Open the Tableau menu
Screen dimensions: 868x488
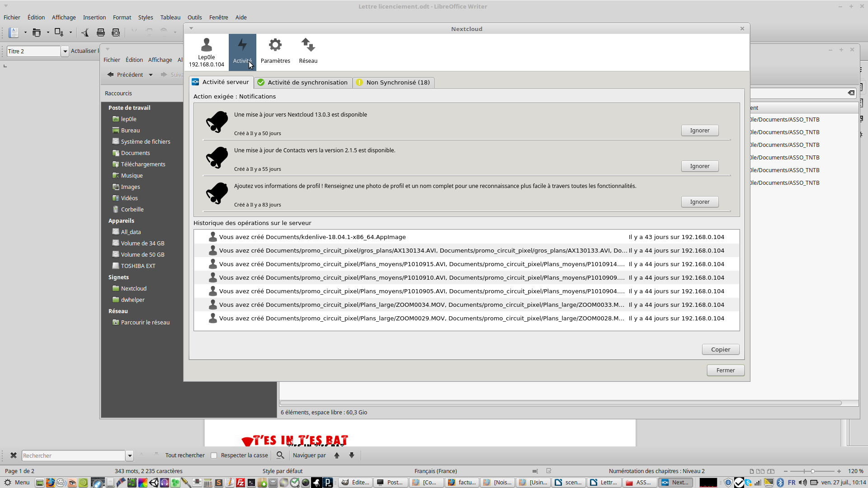170,17
